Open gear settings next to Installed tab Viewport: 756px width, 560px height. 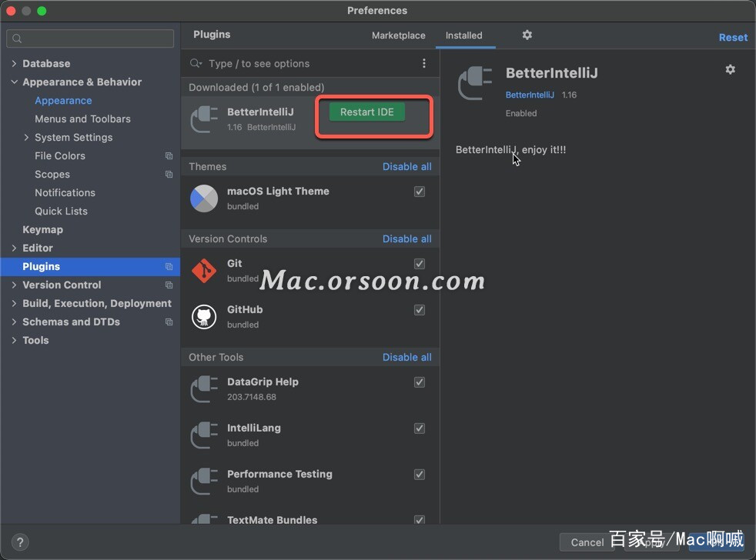click(x=527, y=35)
